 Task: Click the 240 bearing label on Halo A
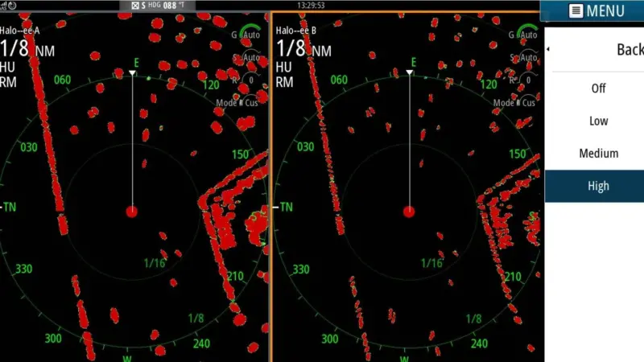(201, 343)
